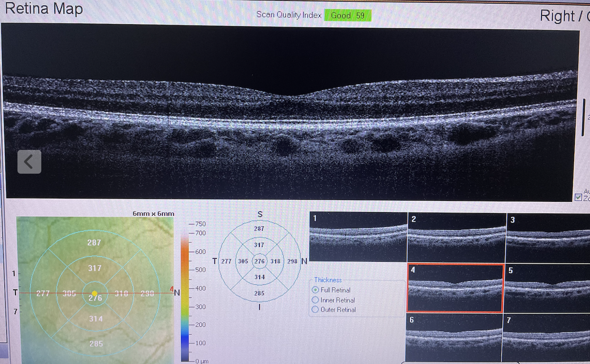Click superior outer value 287 in grid diagram

[259, 228]
